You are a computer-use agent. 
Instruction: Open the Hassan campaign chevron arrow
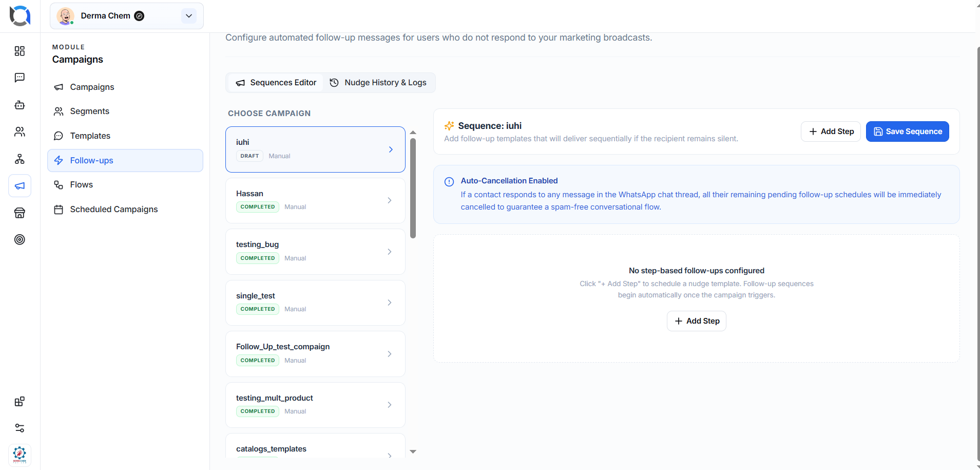point(390,200)
